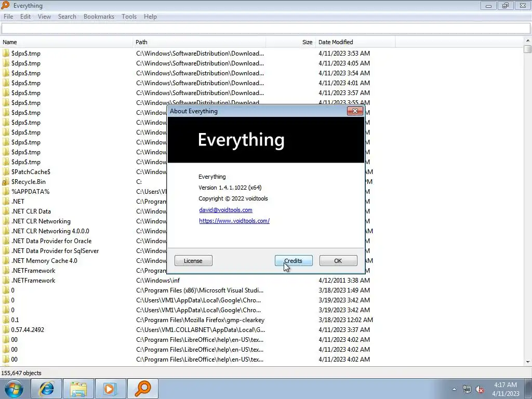Click the path C:\Program Files\Mozilla Firefox\gmp-clearkey
532x399 pixels.
click(x=200, y=320)
